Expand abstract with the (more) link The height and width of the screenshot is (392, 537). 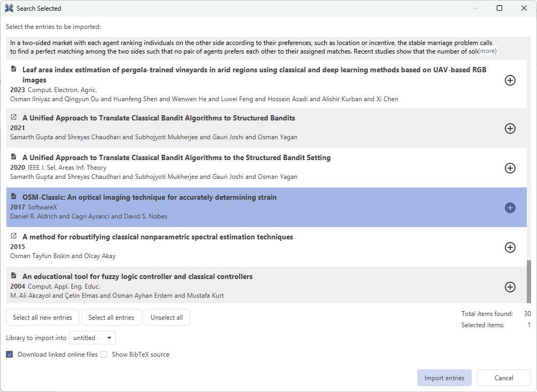pyautogui.click(x=487, y=51)
